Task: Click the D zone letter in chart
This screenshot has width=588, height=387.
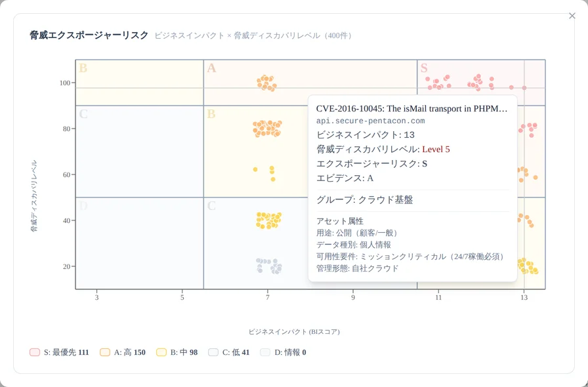Action: pos(83,205)
